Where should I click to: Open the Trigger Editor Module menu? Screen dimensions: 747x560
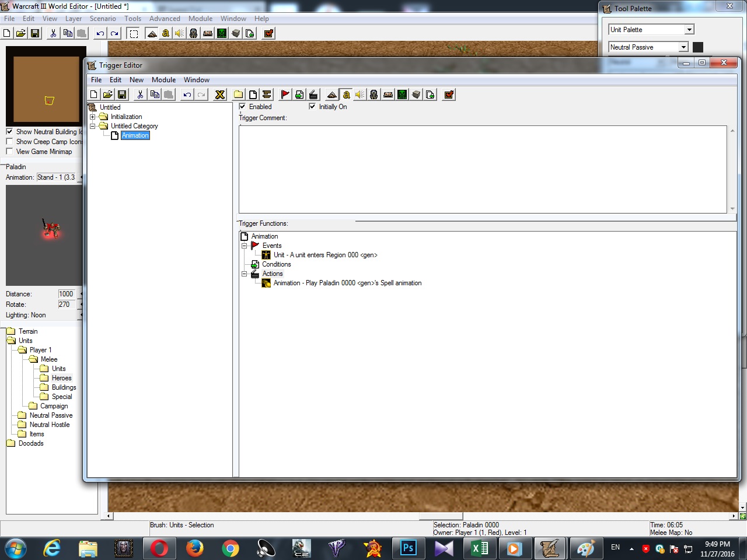[x=163, y=80]
